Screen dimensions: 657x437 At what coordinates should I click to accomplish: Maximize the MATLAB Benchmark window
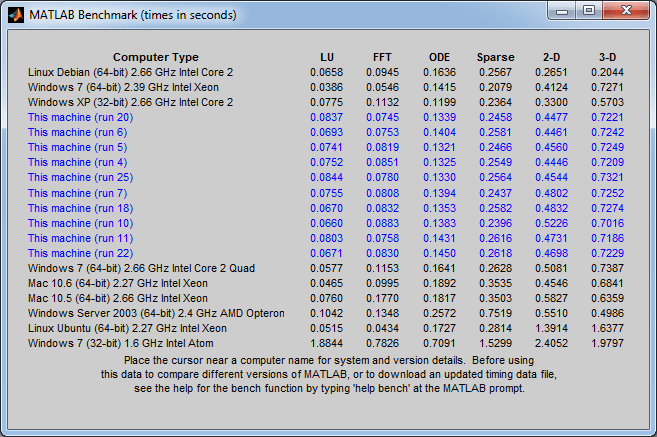pyautogui.click(x=589, y=10)
